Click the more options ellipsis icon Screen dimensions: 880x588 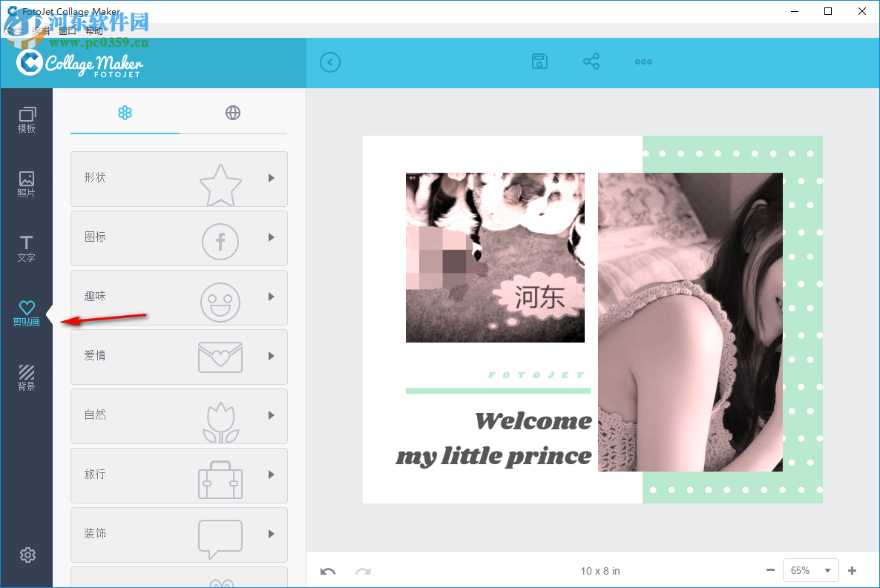click(x=643, y=62)
